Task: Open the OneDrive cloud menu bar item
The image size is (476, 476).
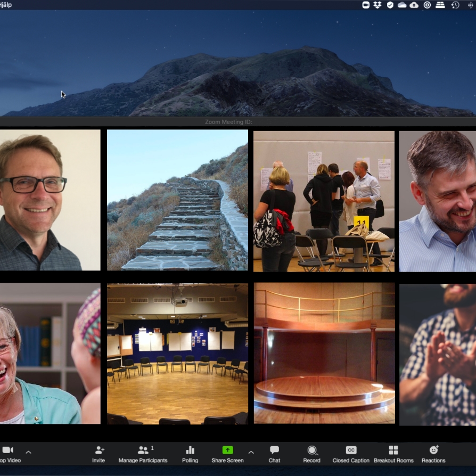Action: pyautogui.click(x=402, y=5)
